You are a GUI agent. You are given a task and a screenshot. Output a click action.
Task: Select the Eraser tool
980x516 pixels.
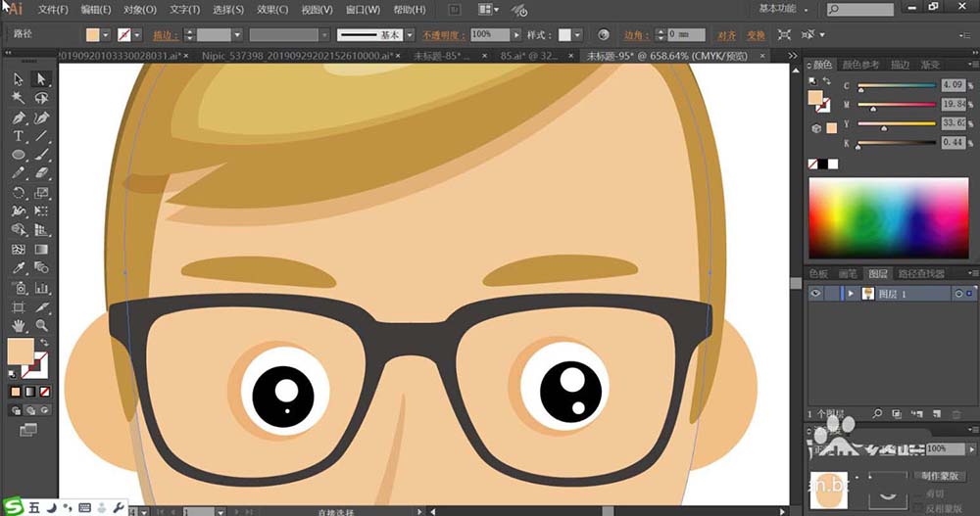(41, 173)
